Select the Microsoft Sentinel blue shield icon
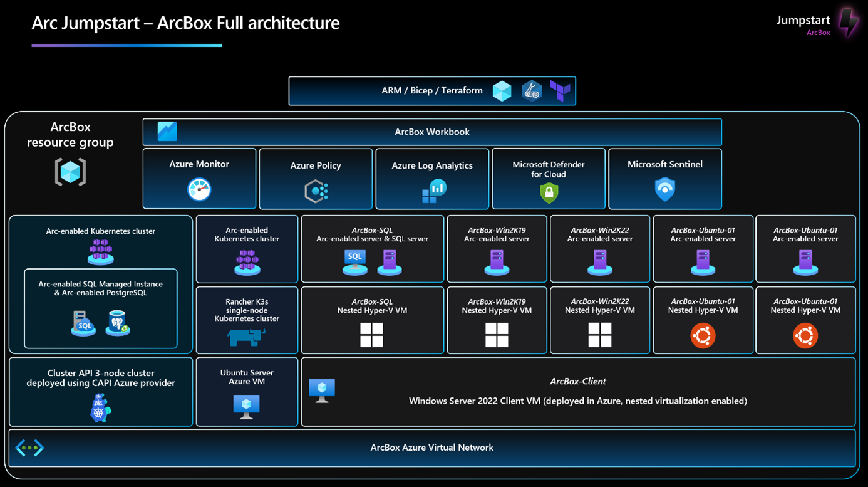The image size is (868, 487). [664, 189]
